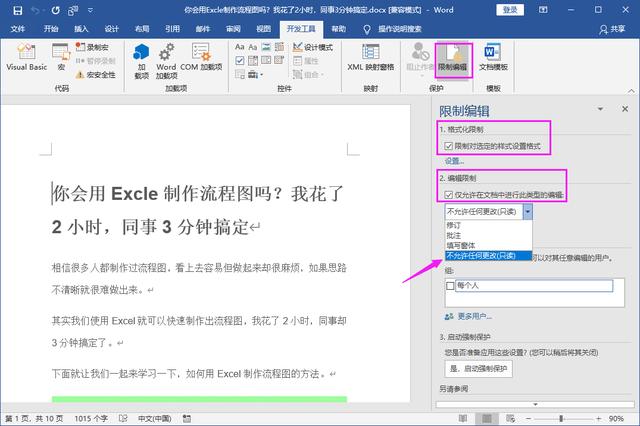The height and width of the screenshot is (426, 640).
Task: Open the ribbon display options icon
Action: click(543, 10)
